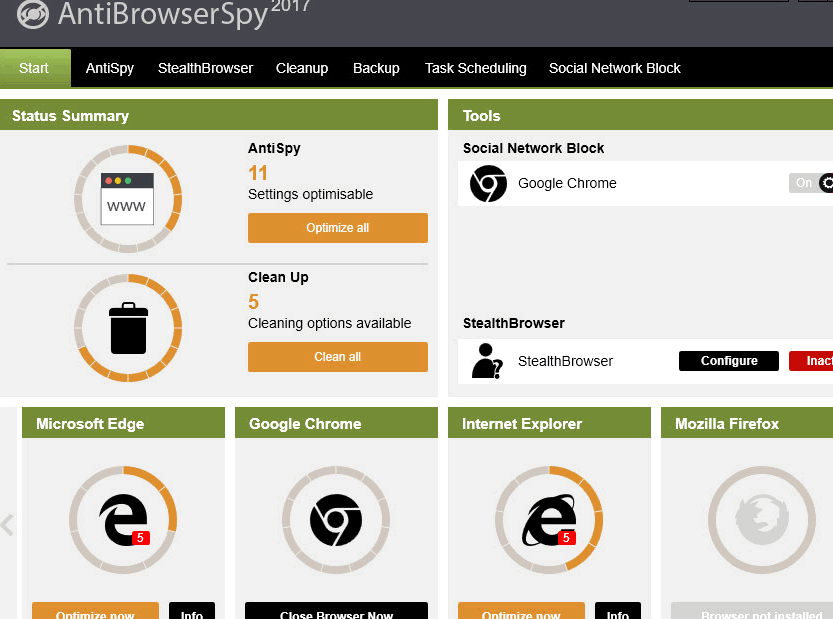
Task: Open the StealthBrowser tab
Action: click(205, 68)
